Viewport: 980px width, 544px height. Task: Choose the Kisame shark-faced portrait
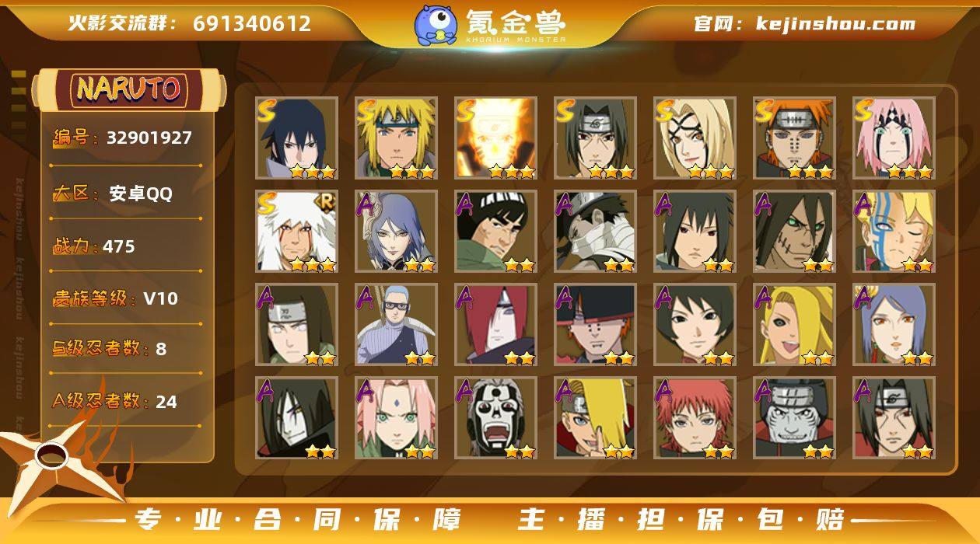click(x=794, y=418)
